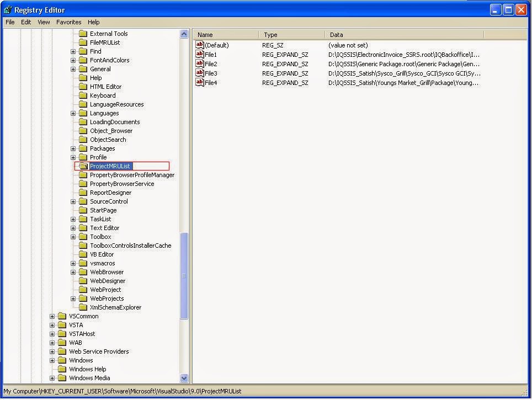Select the File3 string value icon
The width and height of the screenshot is (532, 400).
click(x=200, y=73)
